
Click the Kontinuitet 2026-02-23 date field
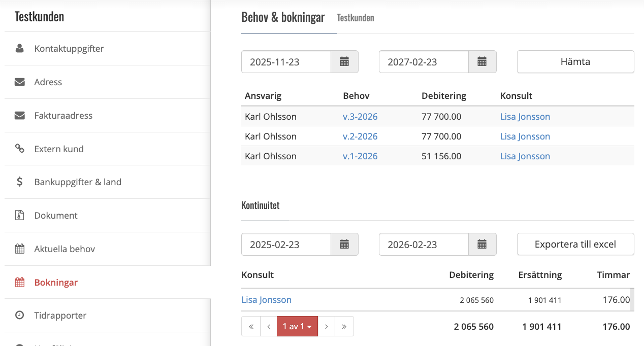[x=424, y=245]
